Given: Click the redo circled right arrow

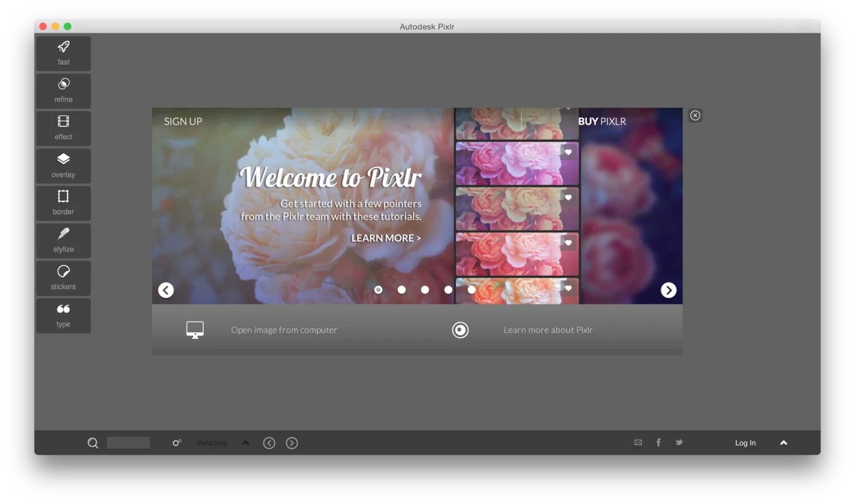Looking at the screenshot, I should (x=292, y=443).
